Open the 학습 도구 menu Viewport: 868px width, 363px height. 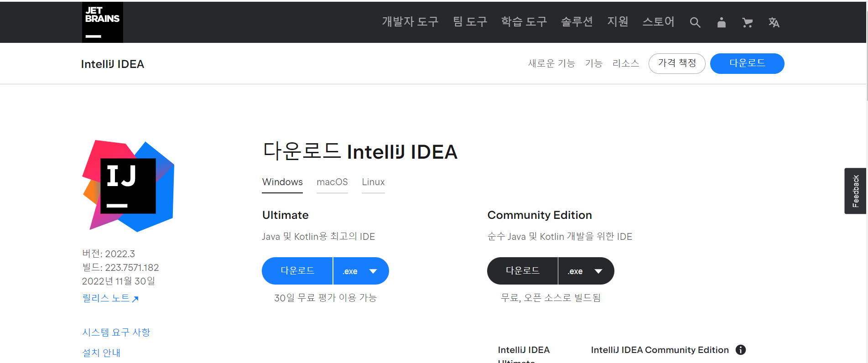[x=524, y=22]
